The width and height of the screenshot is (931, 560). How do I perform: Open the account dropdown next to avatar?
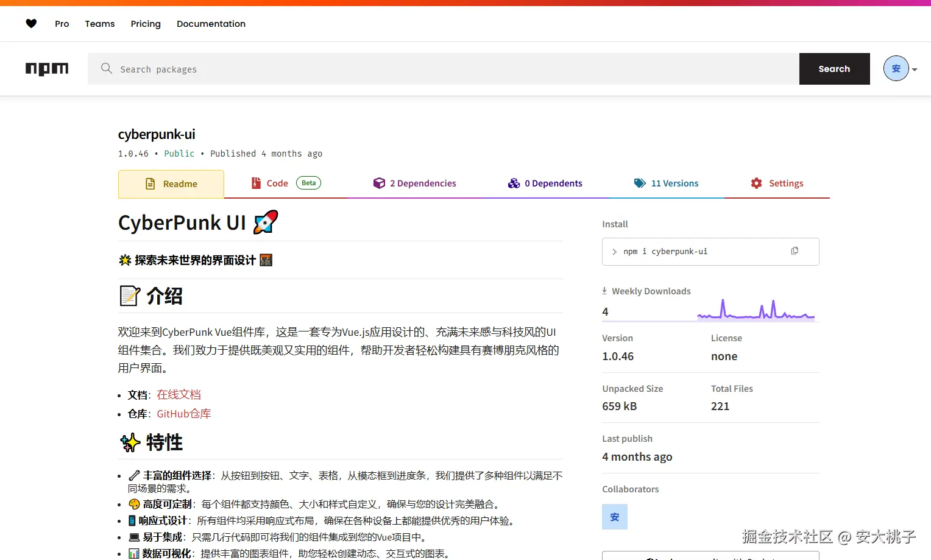[913, 69]
